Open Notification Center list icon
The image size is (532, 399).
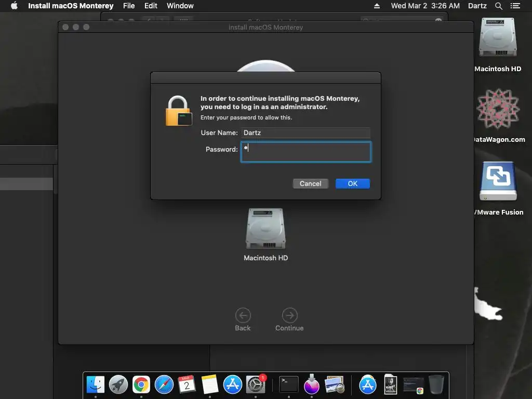pyautogui.click(x=515, y=6)
